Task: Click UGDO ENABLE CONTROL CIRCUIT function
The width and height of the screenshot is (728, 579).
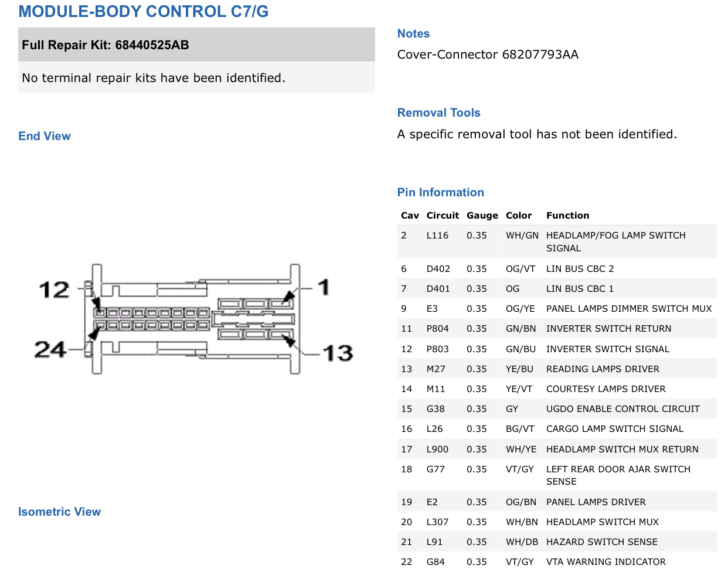Action: (x=623, y=409)
